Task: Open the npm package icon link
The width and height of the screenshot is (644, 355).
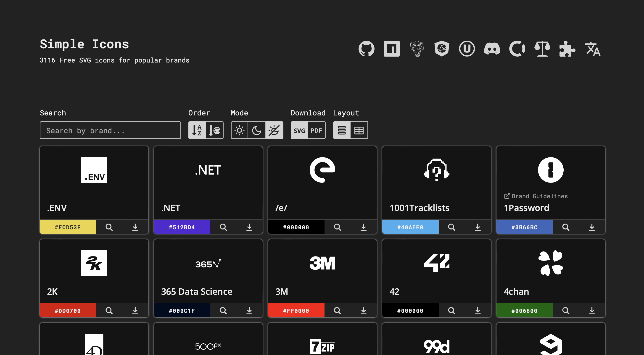Action: 391,48
